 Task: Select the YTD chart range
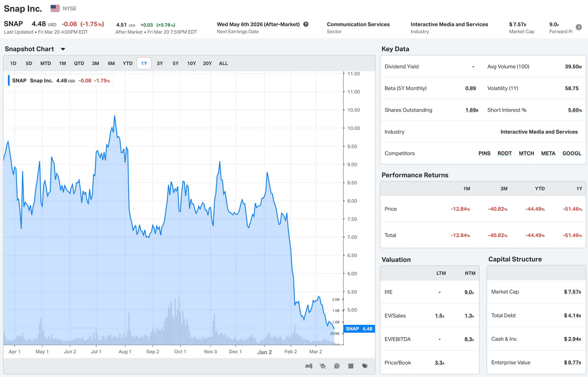127,63
